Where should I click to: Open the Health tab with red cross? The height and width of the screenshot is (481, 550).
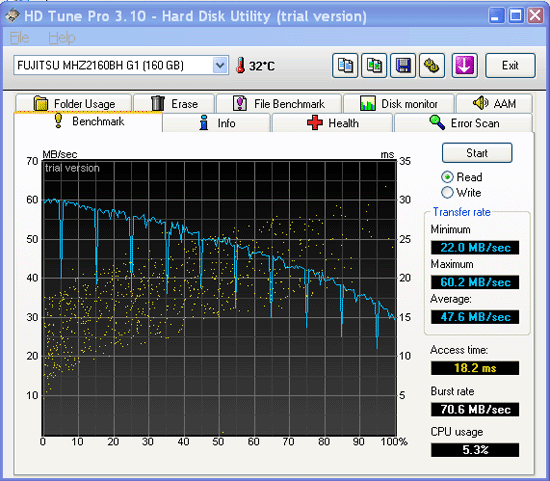tap(332, 123)
